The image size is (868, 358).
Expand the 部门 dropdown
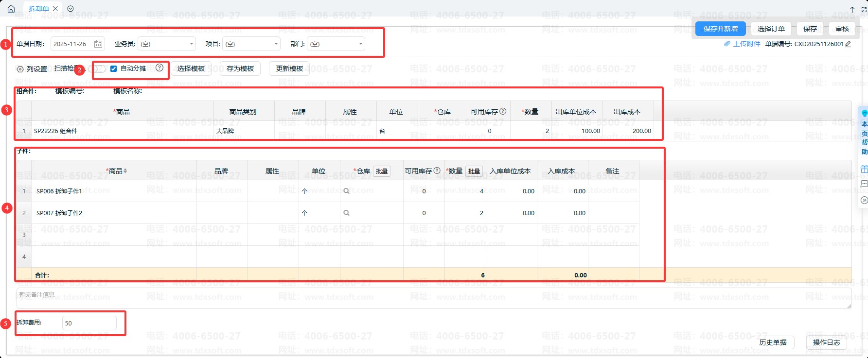(x=360, y=44)
